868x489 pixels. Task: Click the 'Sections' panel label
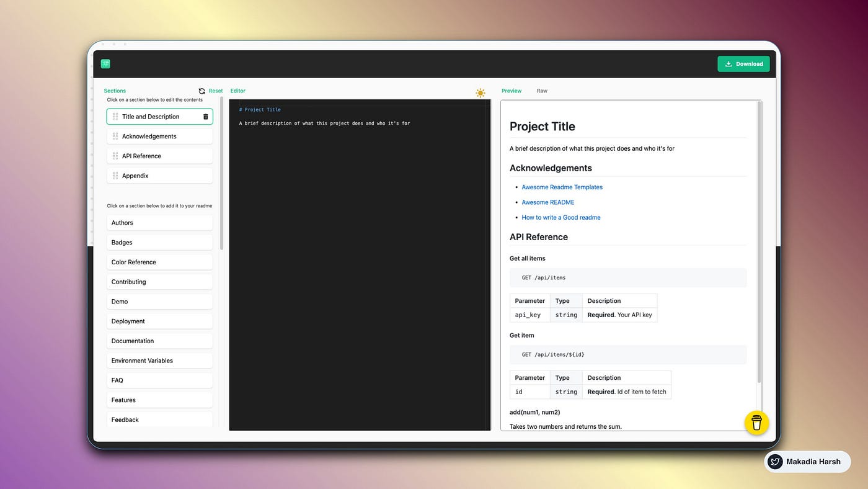(115, 91)
